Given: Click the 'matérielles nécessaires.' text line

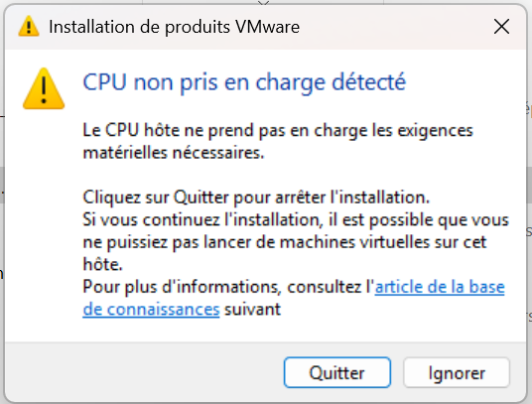Looking at the screenshot, I should pos(174,153).
